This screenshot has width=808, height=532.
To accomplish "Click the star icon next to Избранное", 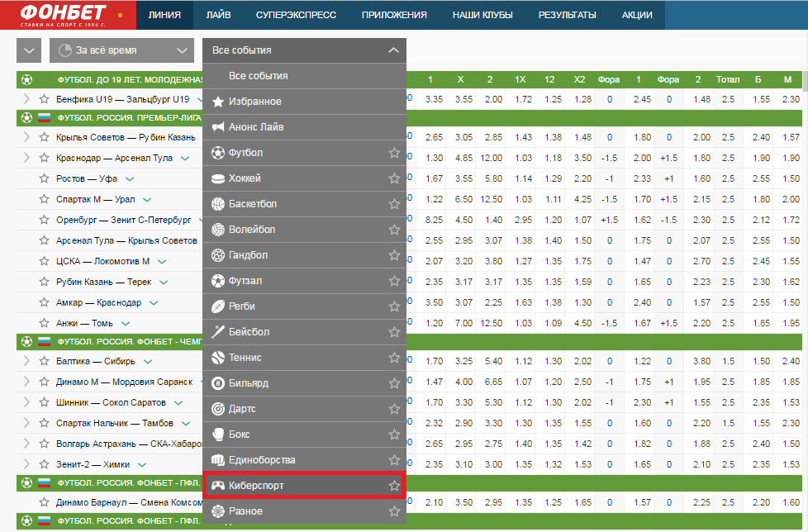I will point(218,102).
